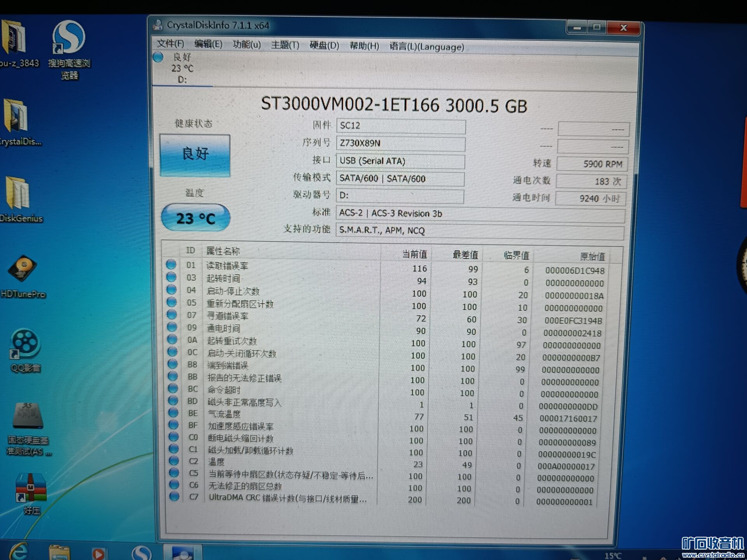Screen dimensions: 747x560
Task: Click the status circle for 寻道错误率 row
Action: (172, 314)
